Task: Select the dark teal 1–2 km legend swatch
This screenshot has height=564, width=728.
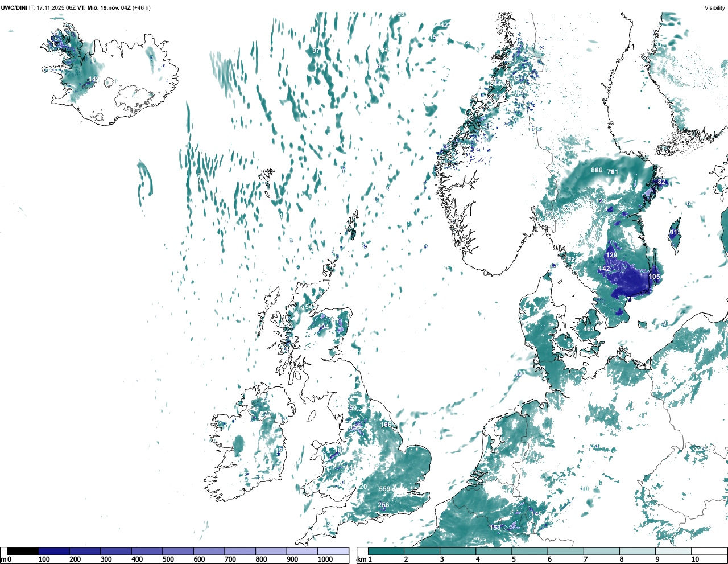Action: [386, 551]
